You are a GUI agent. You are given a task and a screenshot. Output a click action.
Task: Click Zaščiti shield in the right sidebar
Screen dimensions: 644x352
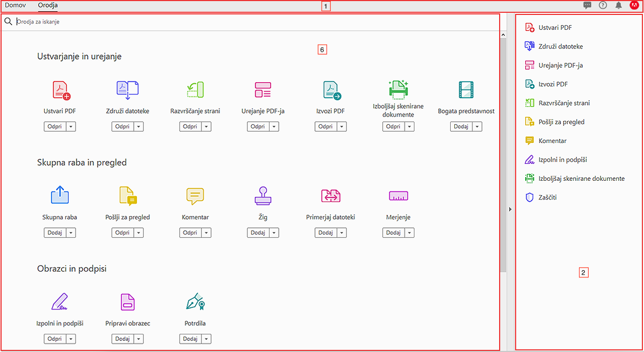click(541, 197)
